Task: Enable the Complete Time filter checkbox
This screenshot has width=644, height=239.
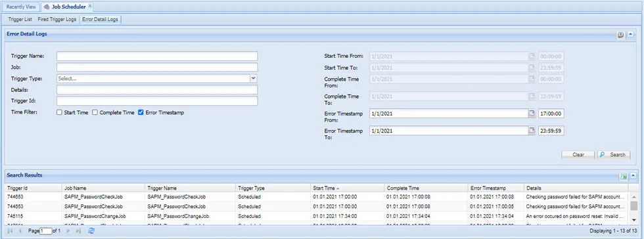Action: (95, 112)
